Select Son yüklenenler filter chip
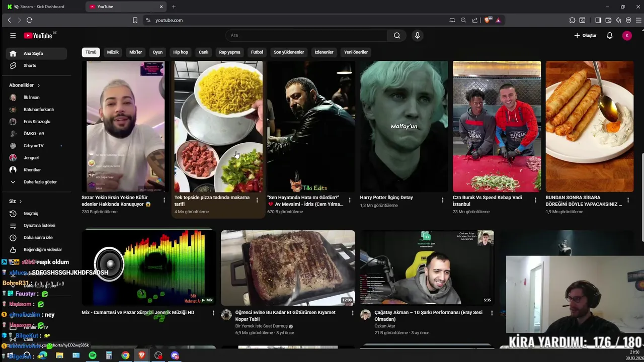Image resolution: width=644 pixels, height=362 pixels. pyautogui.click(x=289, y=52)
